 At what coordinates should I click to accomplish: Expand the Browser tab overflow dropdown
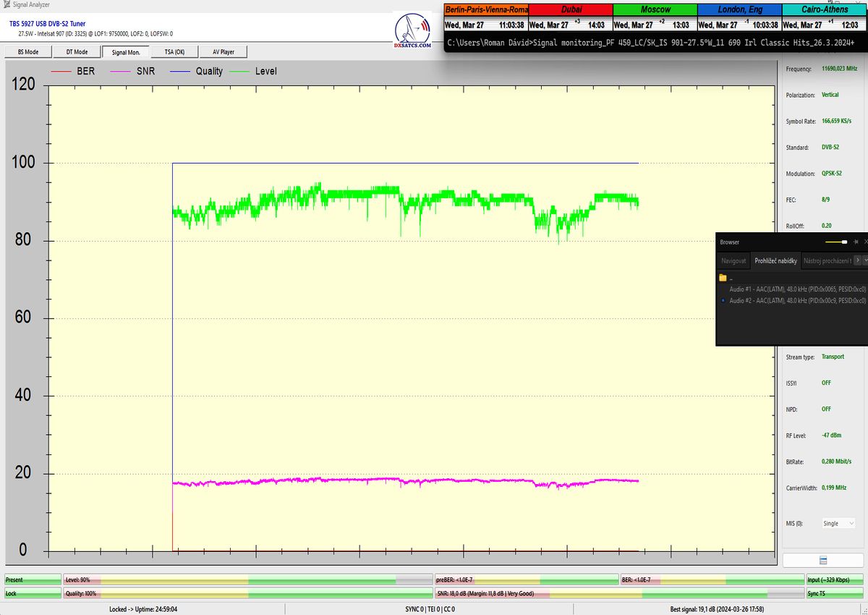(864, 260)
